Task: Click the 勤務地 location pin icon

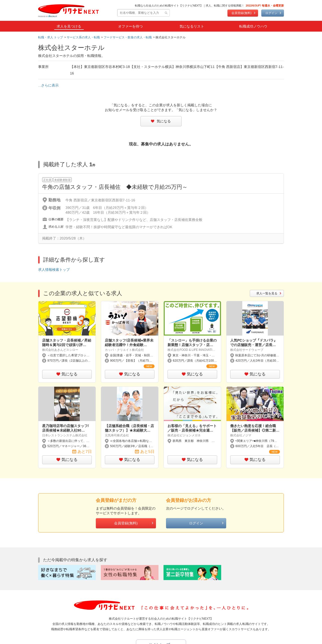Action: [45, 200]
